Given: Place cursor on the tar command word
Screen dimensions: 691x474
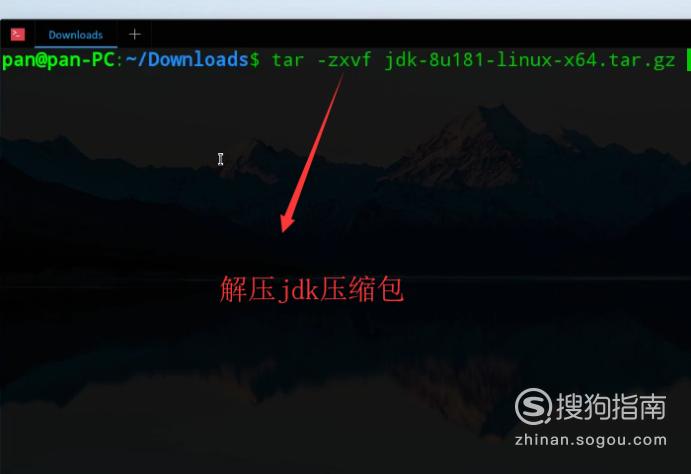Looking at the screenshot, I should click(288, 60).
